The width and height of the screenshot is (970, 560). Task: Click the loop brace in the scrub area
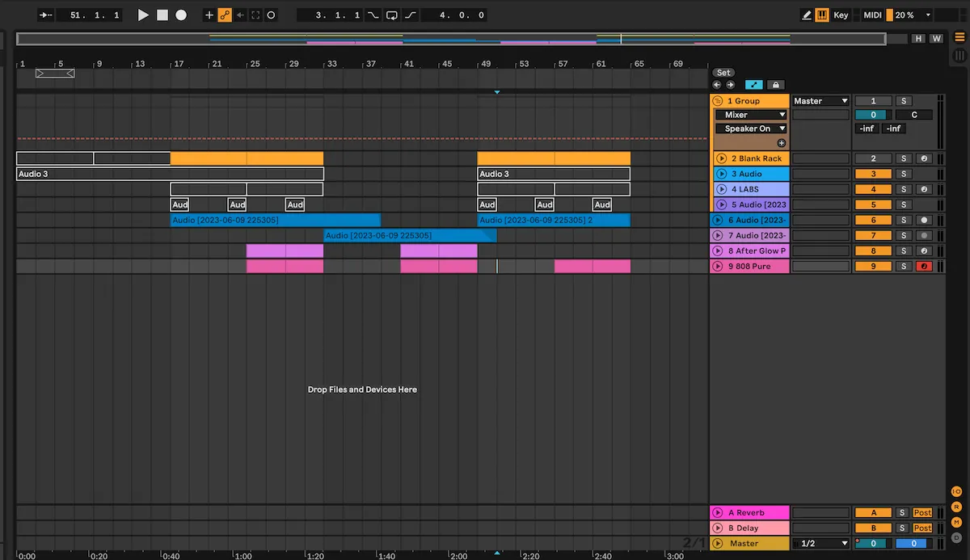click(55, 74)
